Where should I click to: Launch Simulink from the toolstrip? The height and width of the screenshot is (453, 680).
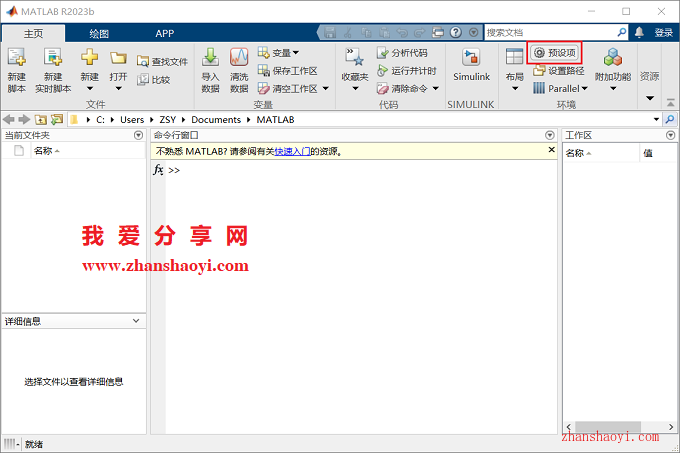[x=471, y=64]
